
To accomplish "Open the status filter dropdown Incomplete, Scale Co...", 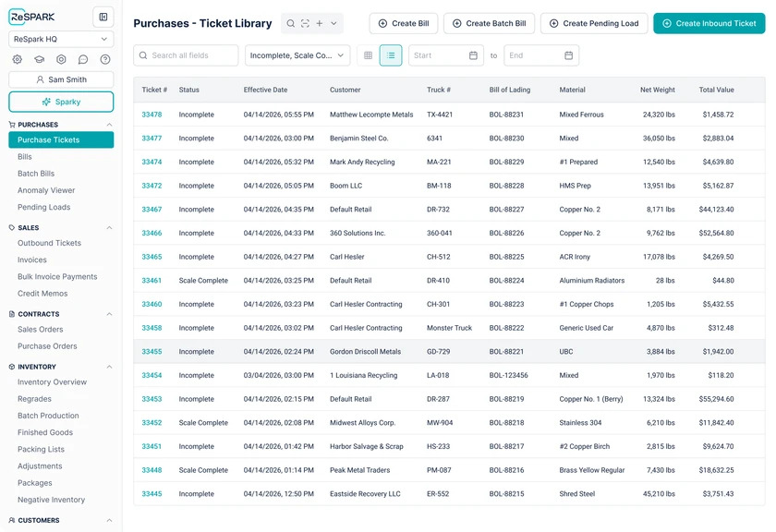I will tap(297, 55).
